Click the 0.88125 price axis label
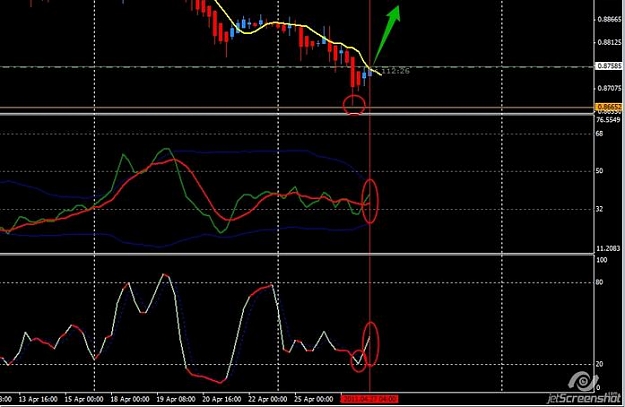 pos(609,42)
